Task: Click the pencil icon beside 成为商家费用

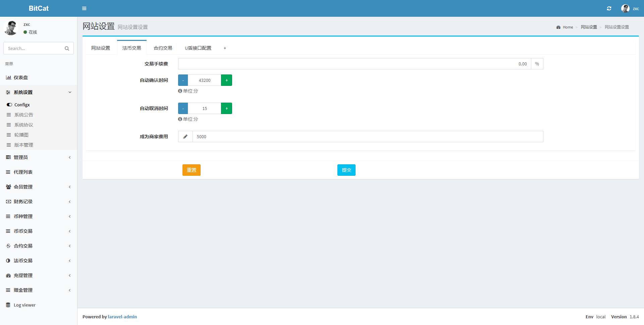Action: pyautogui.click(x=185, y=137)
